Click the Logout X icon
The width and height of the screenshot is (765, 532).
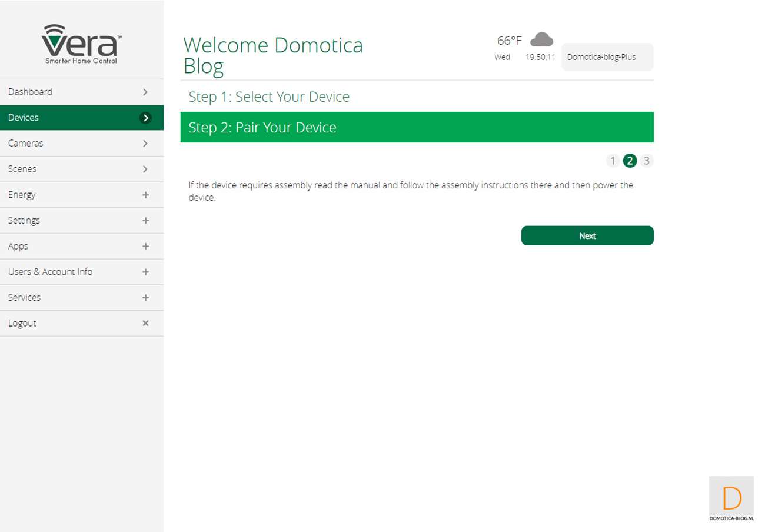145,323
